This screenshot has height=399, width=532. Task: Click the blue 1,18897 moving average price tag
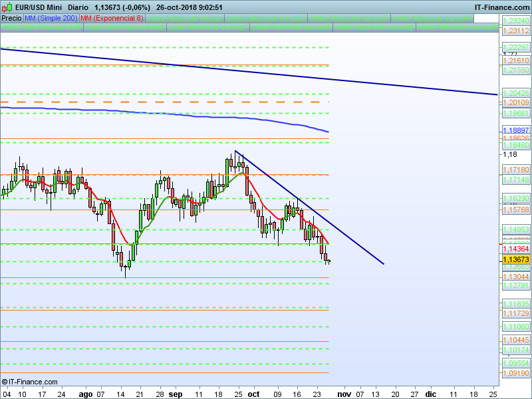click(x=516, y=130)
